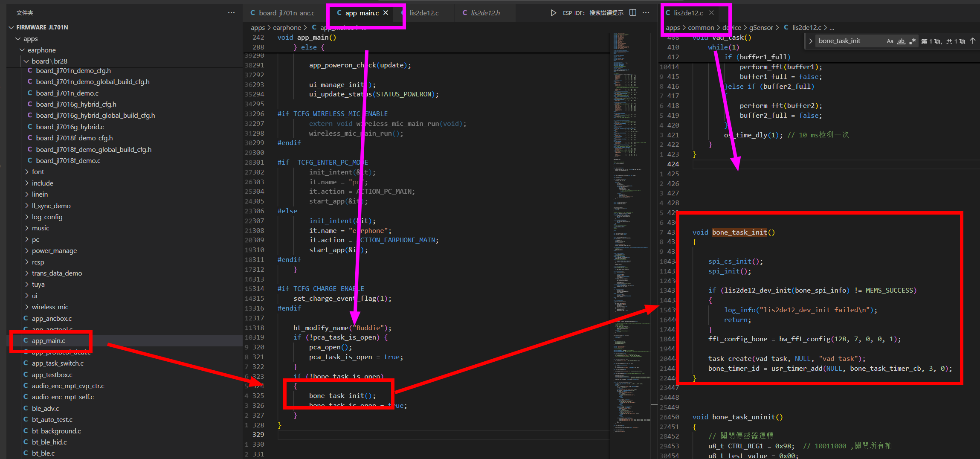Viewport: 980px width, 459px height.
Task: Expand the ll_sync_demo folder
Action: coord(51,206)
